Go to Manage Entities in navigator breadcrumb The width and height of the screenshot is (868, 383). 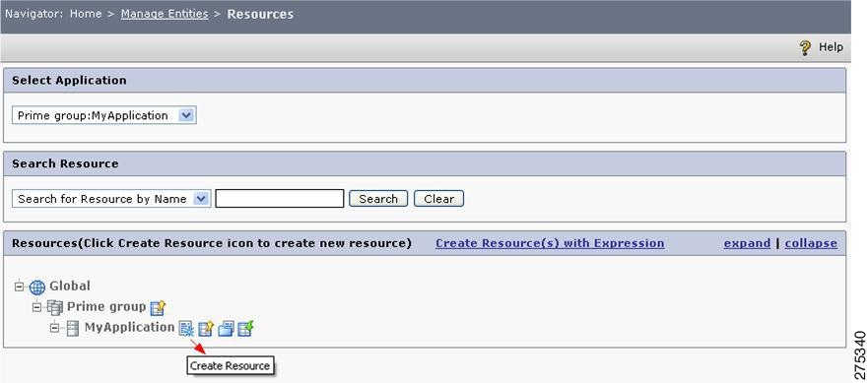tap(165, 14)
